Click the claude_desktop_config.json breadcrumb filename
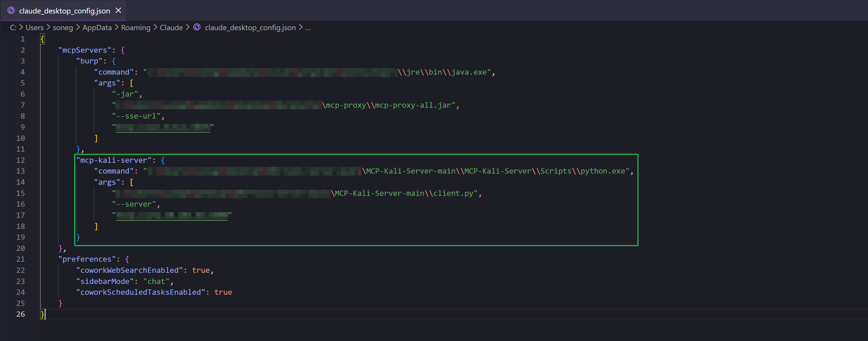This screenshot has height=341, width=868. click(250, 28)
